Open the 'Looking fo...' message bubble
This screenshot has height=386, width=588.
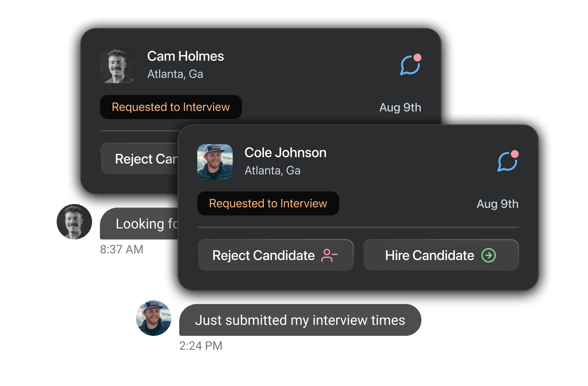tap(139, 224)
